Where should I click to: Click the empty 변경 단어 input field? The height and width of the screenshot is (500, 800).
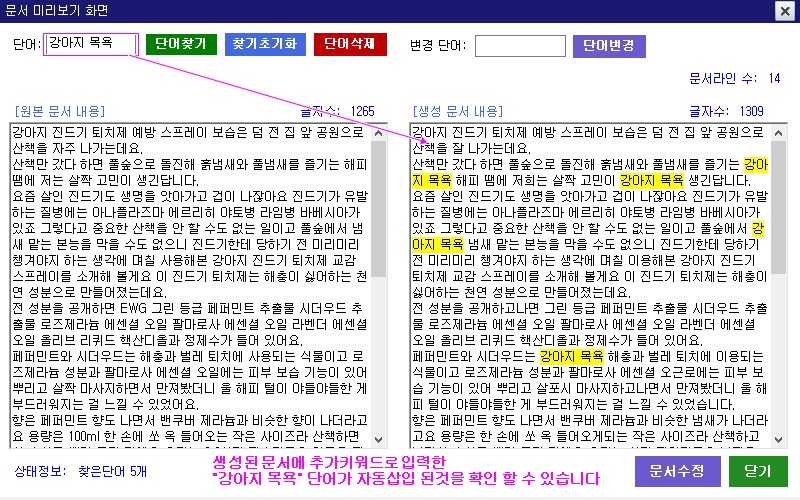[519, 46]
